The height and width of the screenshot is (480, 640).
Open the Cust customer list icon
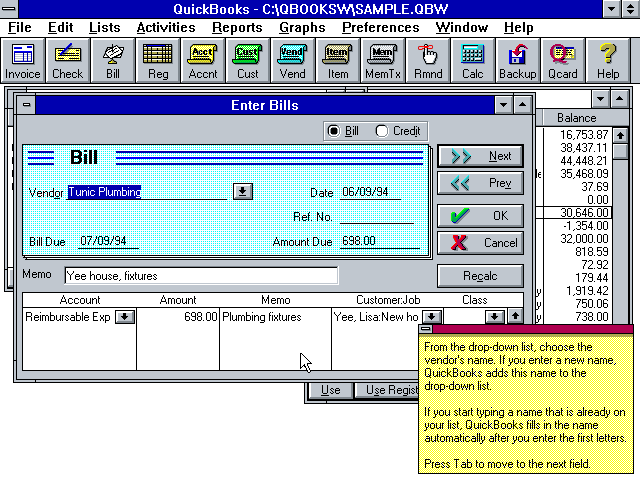click(247, 60)
